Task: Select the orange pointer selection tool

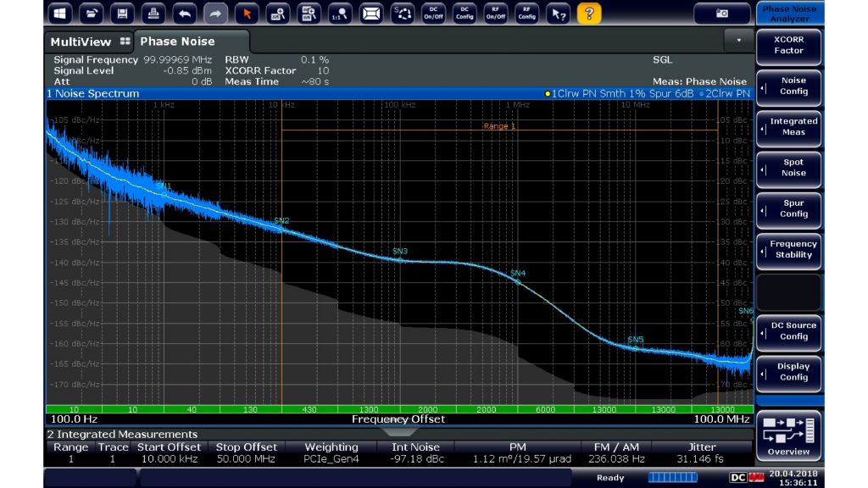Action: pyautogui.click(x=247, y=14)
